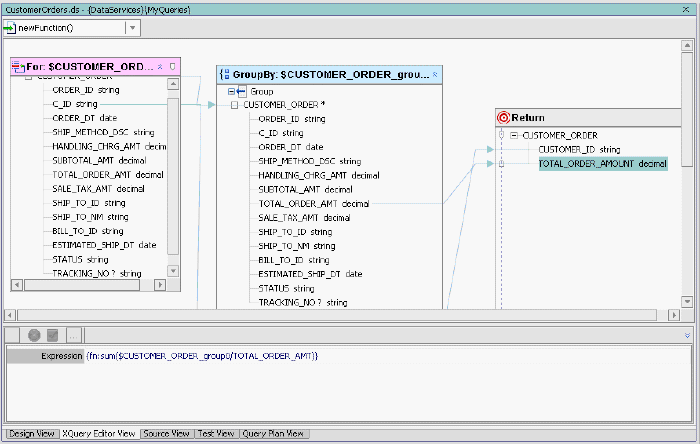Click the For block title bar
The height and width of the screenshot is (444, 700).
(96, 67)
